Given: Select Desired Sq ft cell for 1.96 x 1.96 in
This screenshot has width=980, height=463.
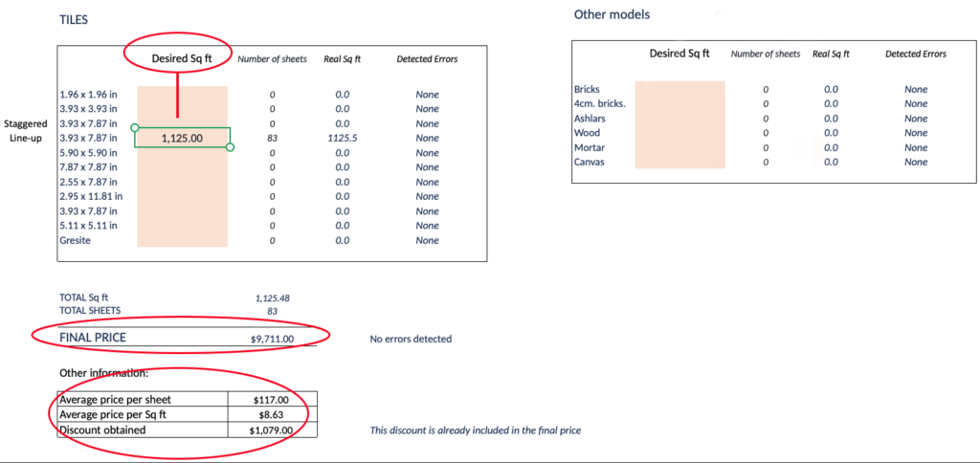Looking at the screenshot, I should tap(182, 95).
